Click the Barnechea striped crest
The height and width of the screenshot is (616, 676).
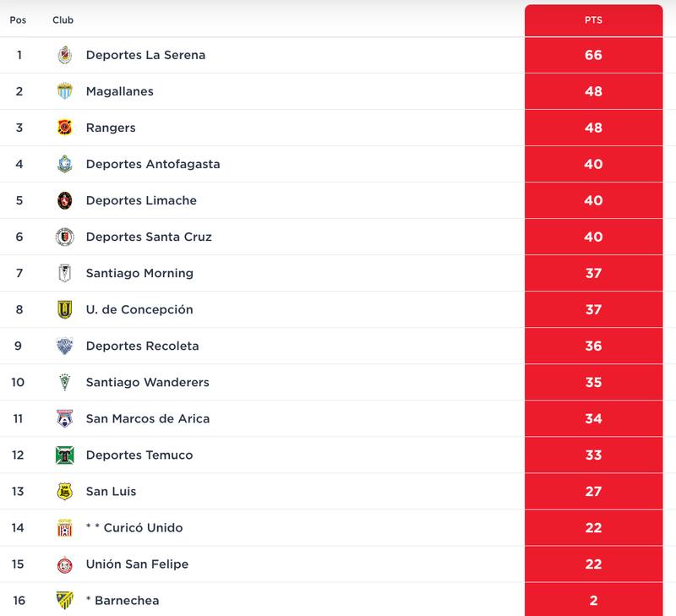tap(65, 600)
